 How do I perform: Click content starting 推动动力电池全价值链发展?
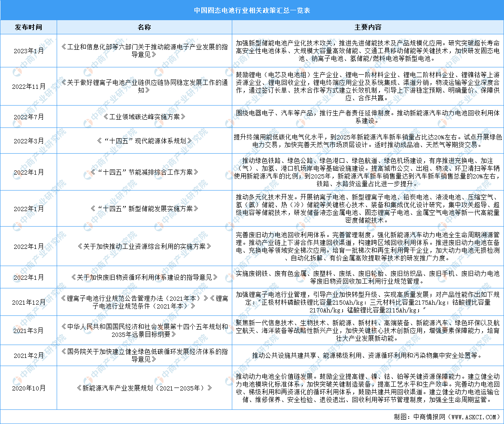368,388
